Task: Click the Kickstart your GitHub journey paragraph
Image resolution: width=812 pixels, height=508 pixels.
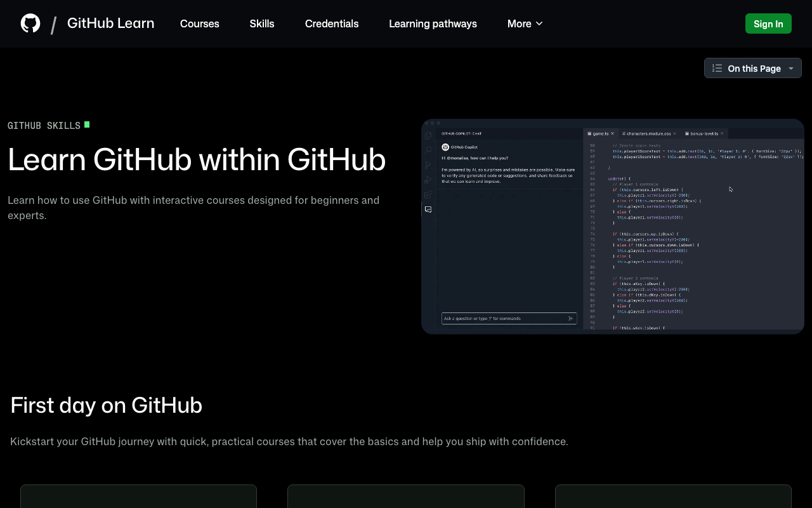Action: (x=289, y=441)
